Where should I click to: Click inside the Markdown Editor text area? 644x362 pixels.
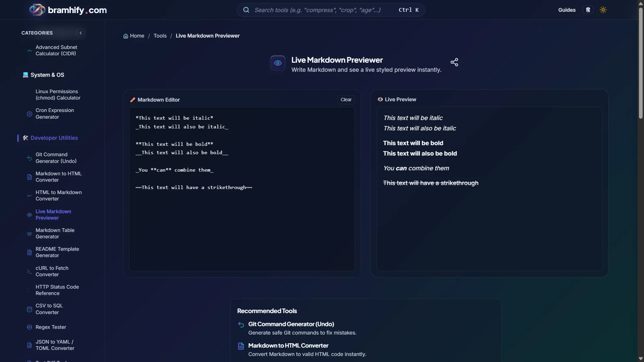[x=242, y=189]
